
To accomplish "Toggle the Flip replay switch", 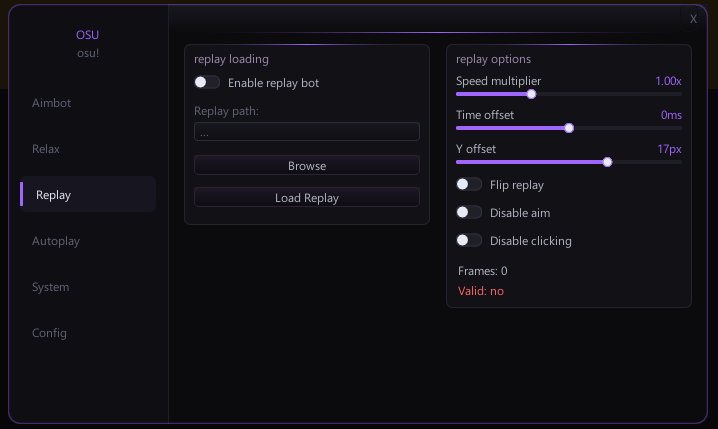I will tap(469, 185).
